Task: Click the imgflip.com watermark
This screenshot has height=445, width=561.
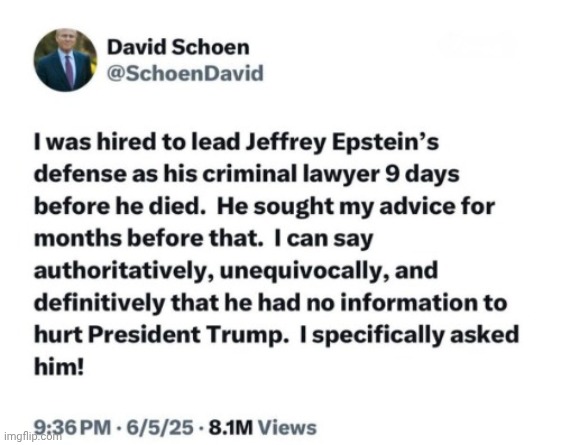Action: [x=33, y=436]
